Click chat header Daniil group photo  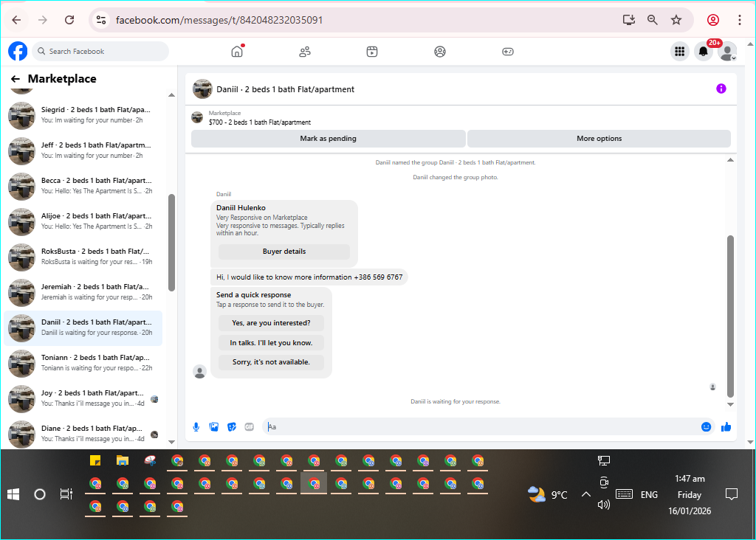coord(202,89)
